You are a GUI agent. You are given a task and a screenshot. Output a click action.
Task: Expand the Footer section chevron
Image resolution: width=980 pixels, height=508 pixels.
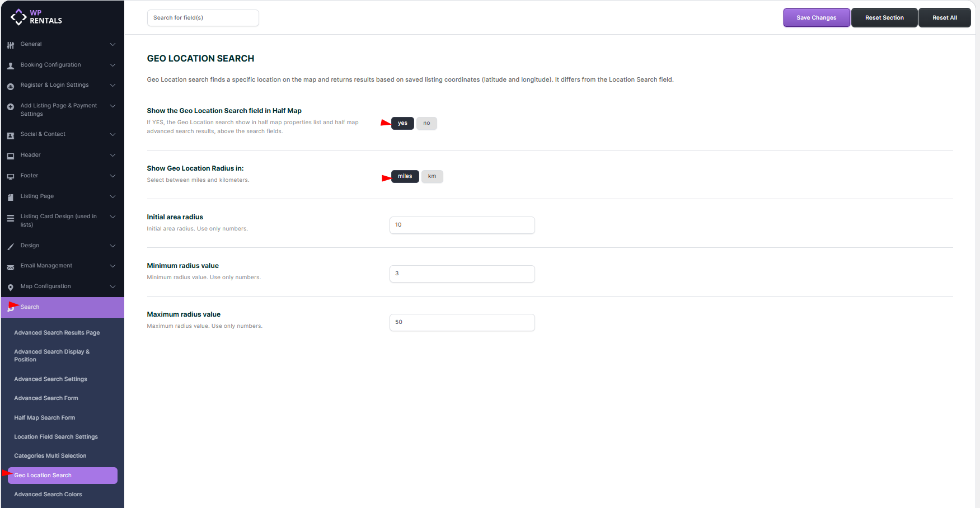click(112, 176)
